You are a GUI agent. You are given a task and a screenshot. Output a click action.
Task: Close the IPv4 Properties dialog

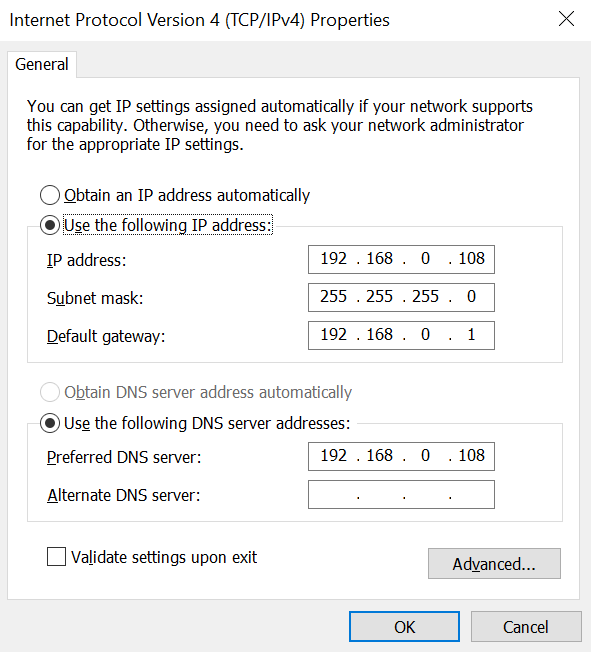(566, 19)
